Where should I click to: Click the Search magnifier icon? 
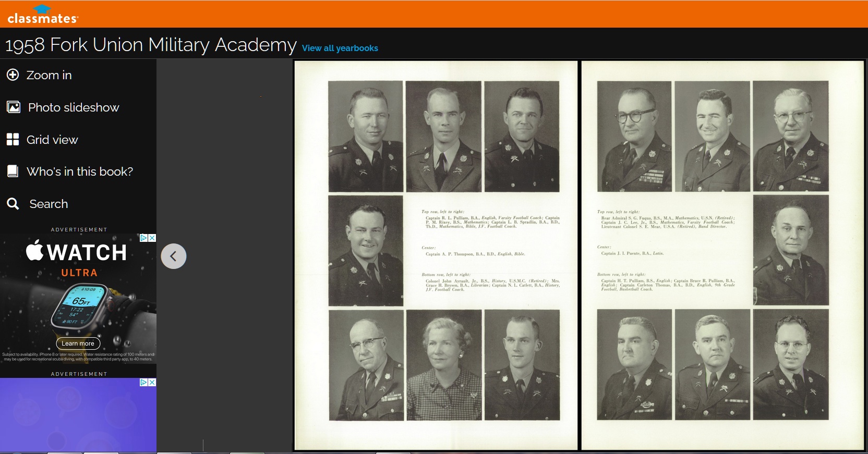click(13, 204)
